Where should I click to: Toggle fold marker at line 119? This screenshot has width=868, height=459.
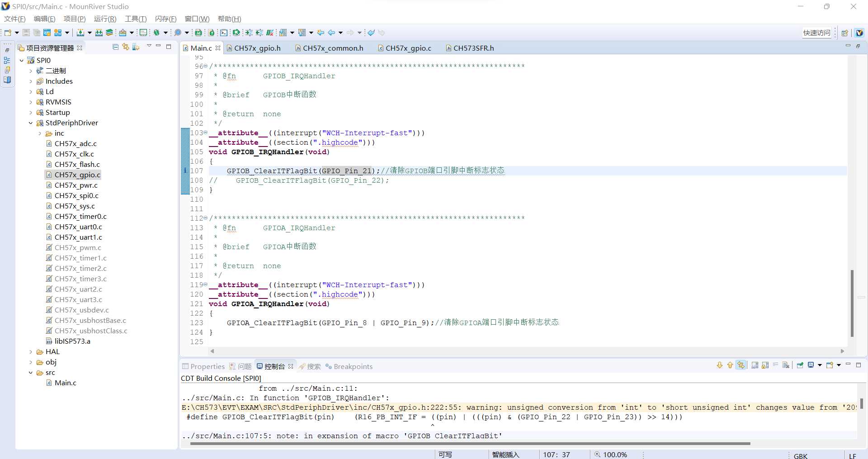206,284
